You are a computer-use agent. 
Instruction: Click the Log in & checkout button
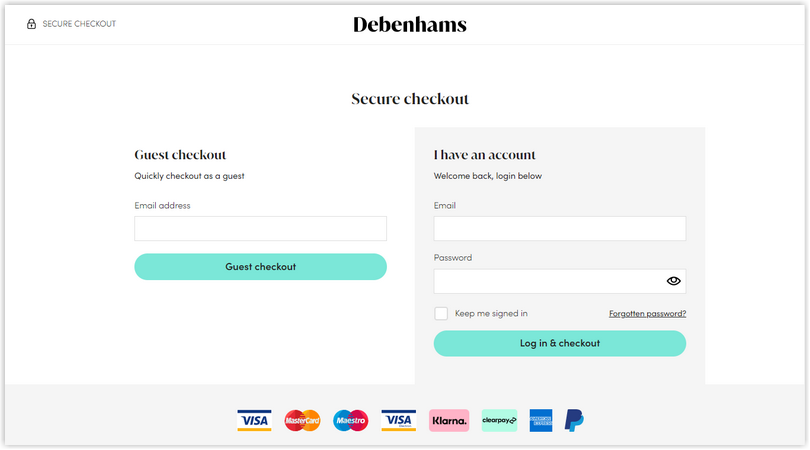click(560, 344)
